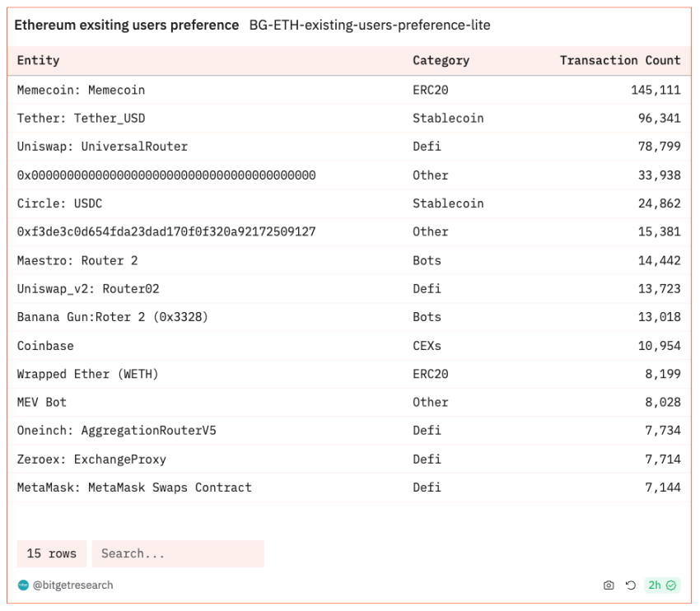Click the camera screenshot icon
Screen dimensions: 700x611
(609, 585)
